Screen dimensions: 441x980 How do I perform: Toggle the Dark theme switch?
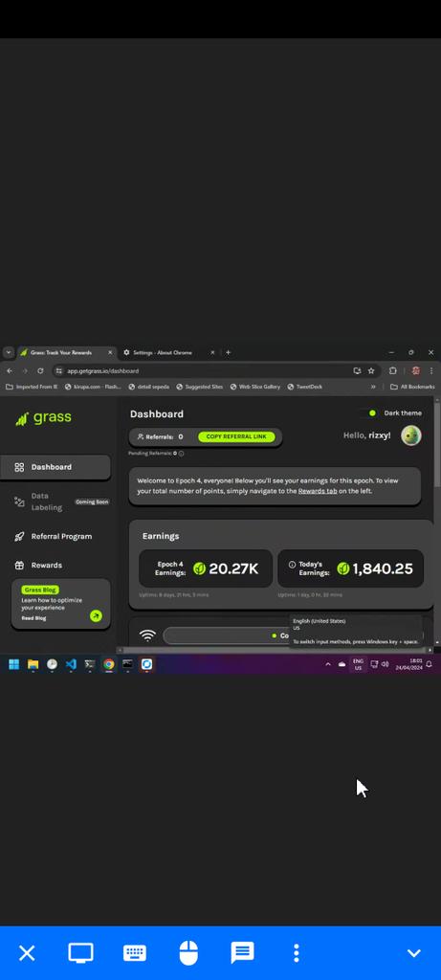point(367,413)
